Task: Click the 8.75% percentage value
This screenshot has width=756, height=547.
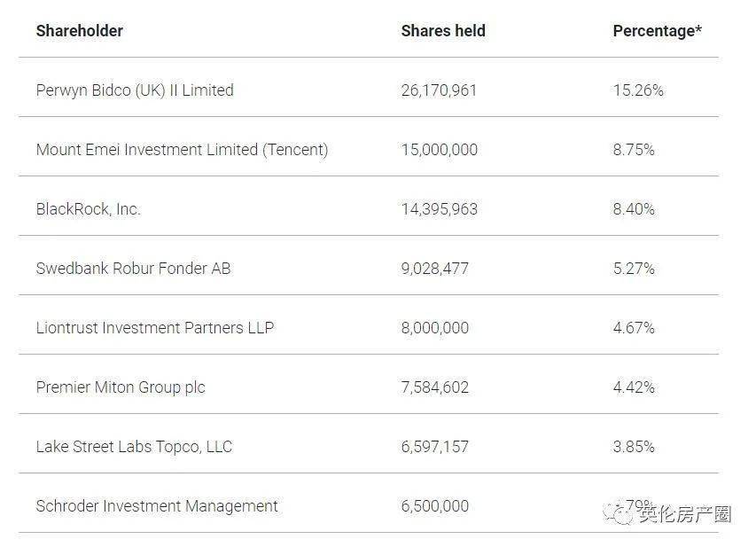Action: pyautogui.click(x=634, y=150)
